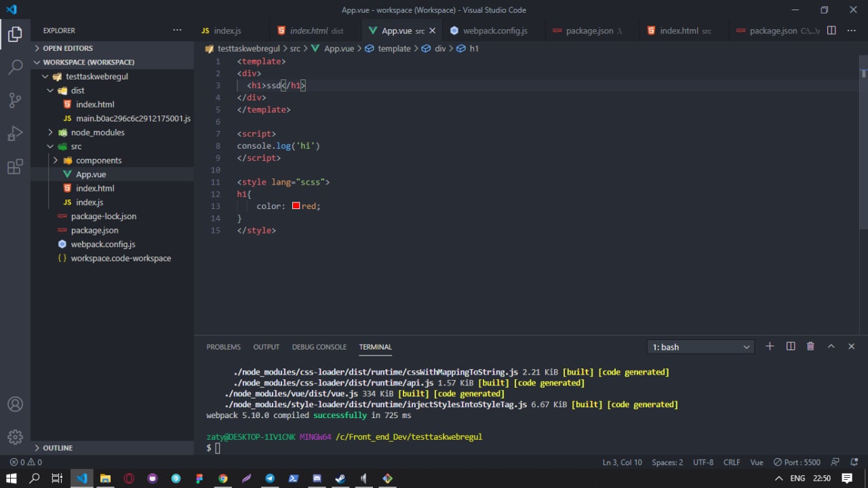Open editor more actions ellipsis menu
This screenshot has width=868, height=488.
(852, 31)
